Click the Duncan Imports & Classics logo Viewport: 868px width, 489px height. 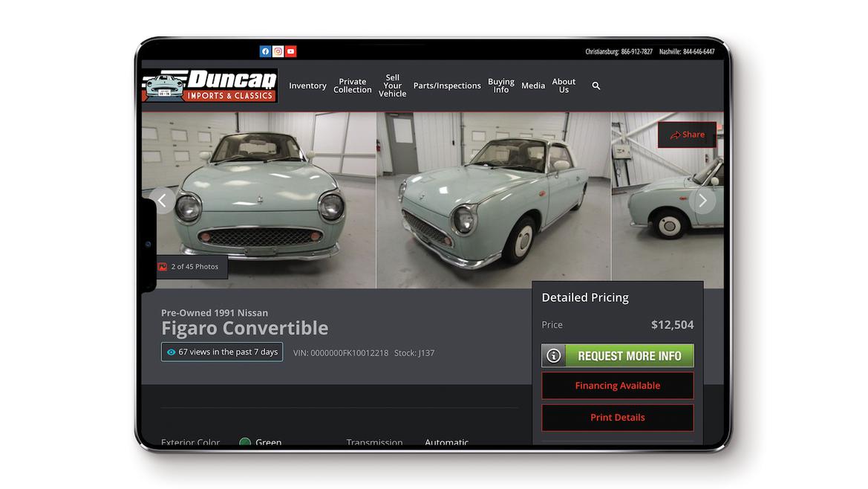coord(210,86)
